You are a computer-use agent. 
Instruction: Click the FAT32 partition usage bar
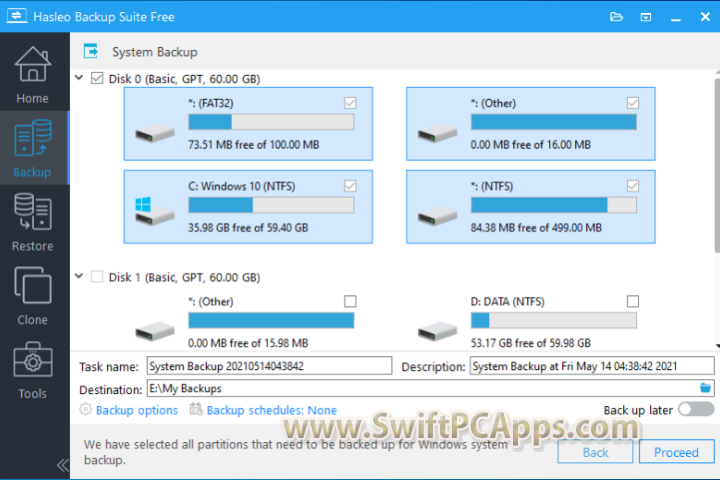[x=271, y=122]
